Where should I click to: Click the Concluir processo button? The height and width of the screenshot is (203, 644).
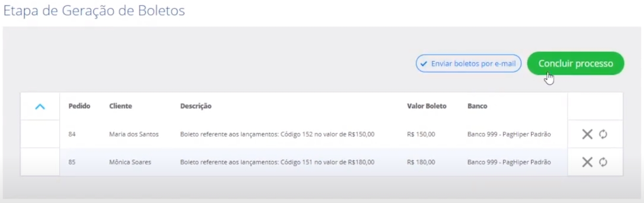pos(576,64)
